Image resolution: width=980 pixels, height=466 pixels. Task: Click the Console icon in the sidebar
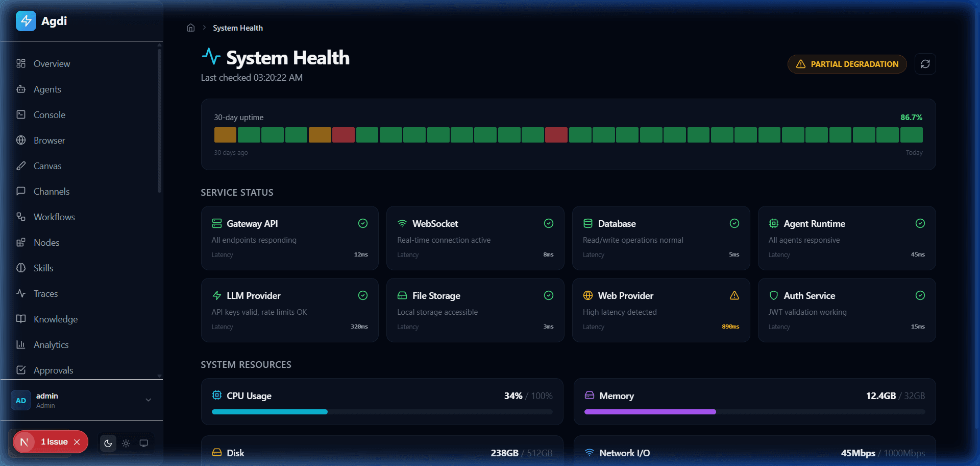click(x=21, y=114)
